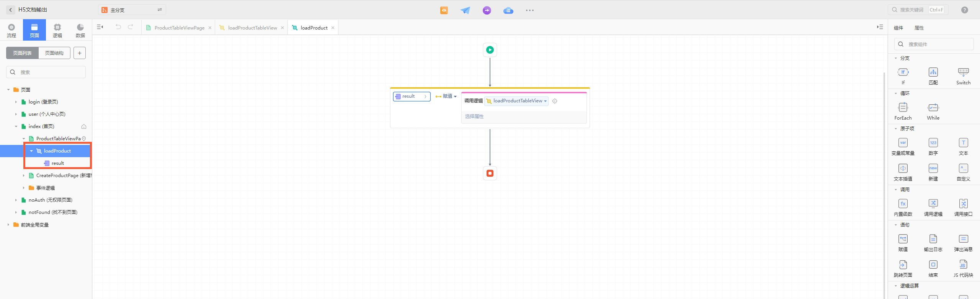The image size is (980, 299).
Task: Switch to the 数据 section
Action: [80, 30]
